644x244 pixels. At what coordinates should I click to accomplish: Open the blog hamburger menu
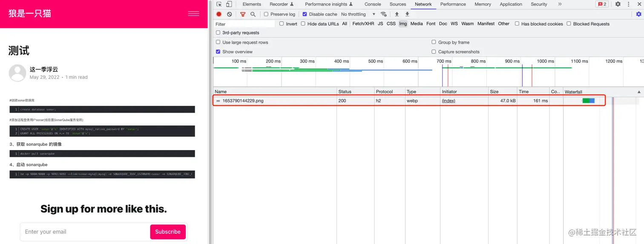(x=194, y=14)
